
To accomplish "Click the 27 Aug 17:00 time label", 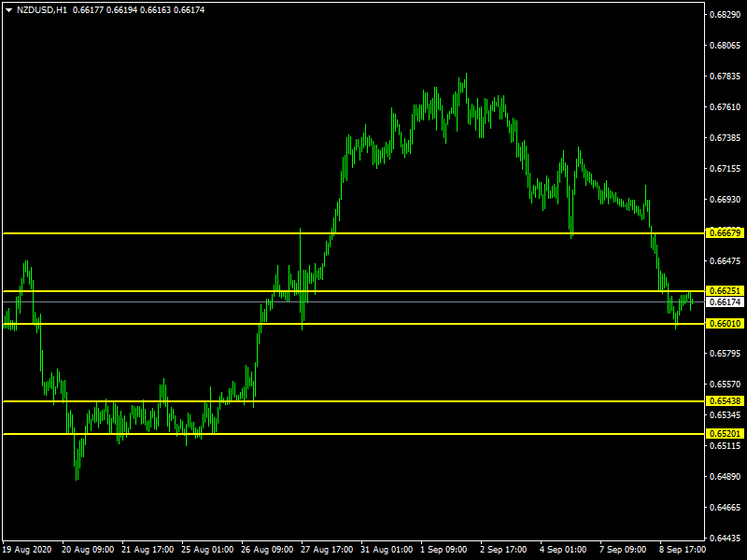I will 327,550.
